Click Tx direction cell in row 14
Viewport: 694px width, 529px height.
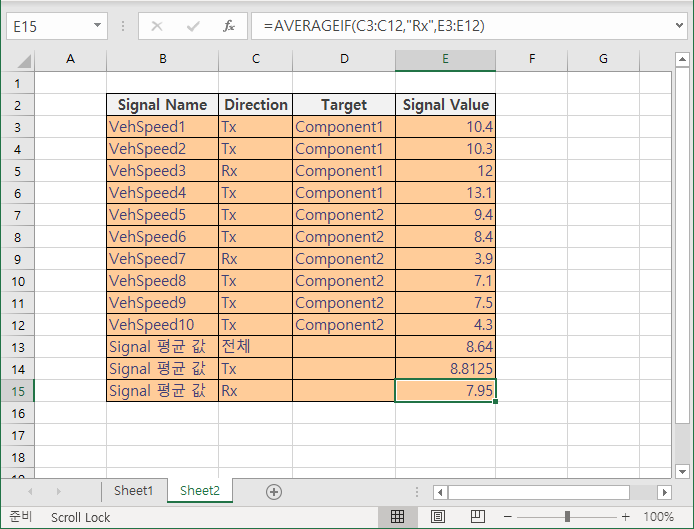[x=255, y=369]
